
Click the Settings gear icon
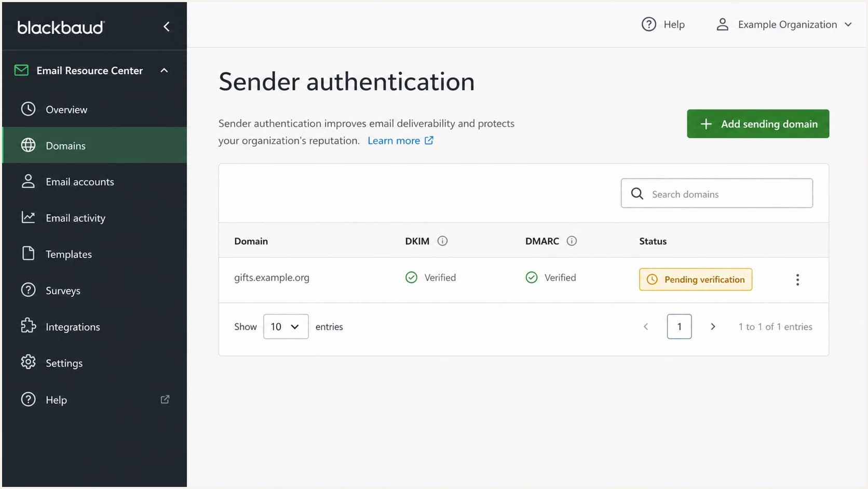(x=28, y=362)
